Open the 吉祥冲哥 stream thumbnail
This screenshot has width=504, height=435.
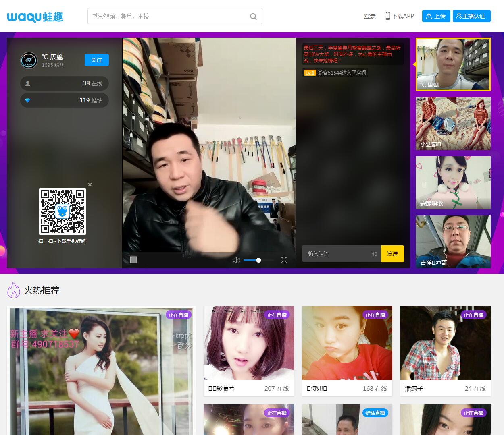[453, 242]
